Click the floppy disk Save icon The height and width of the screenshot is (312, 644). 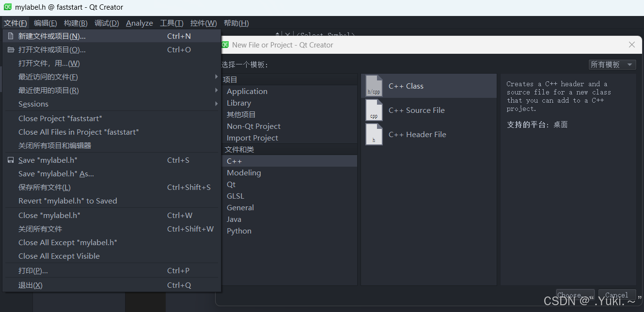tap(11, 160)
